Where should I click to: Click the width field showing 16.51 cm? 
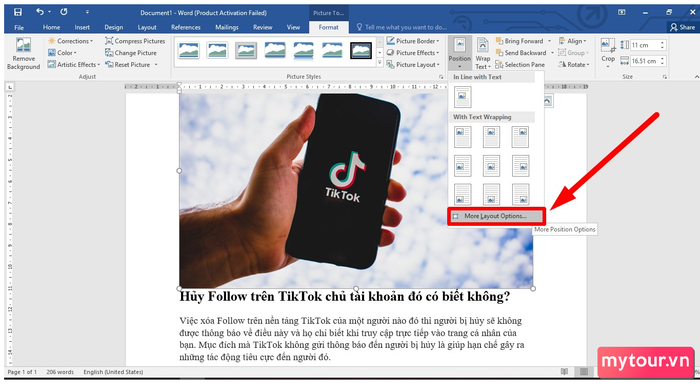[645, 61]
